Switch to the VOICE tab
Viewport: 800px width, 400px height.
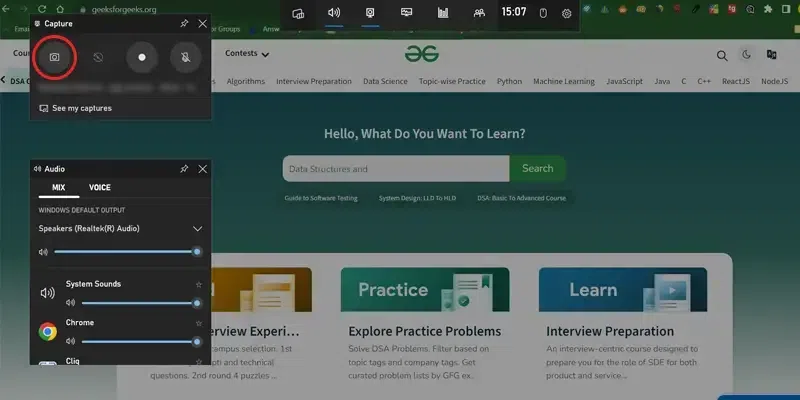pos(99,187)
